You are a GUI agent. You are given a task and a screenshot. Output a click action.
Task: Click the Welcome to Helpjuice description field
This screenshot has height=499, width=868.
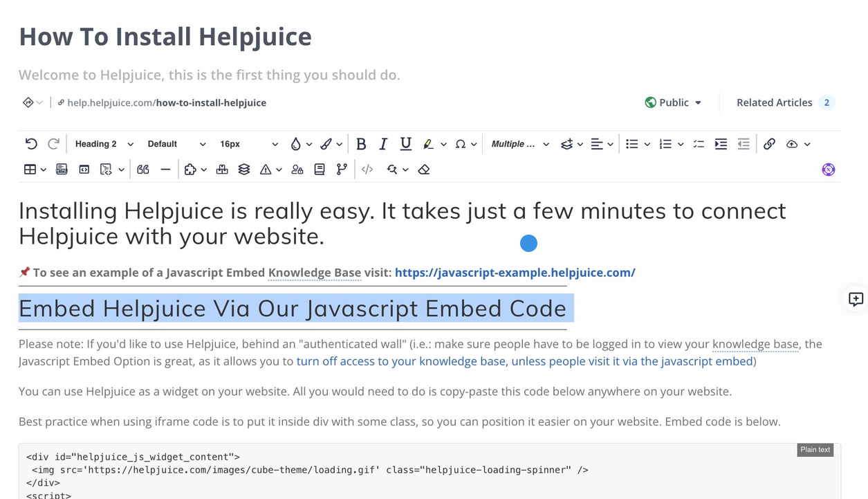click(210, 75)
